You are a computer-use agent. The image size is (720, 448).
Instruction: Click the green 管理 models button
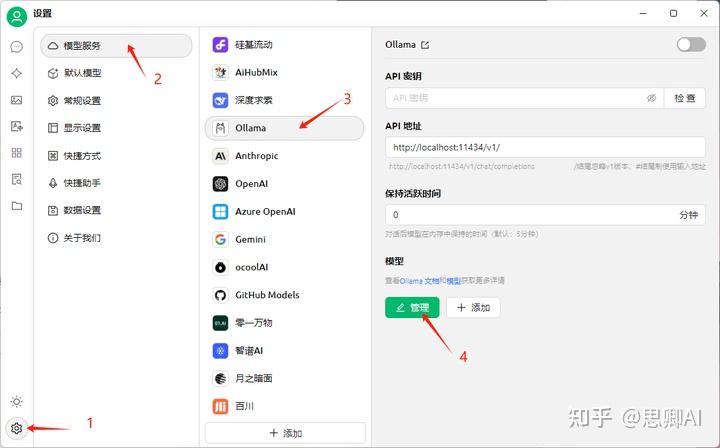point(412,308)
